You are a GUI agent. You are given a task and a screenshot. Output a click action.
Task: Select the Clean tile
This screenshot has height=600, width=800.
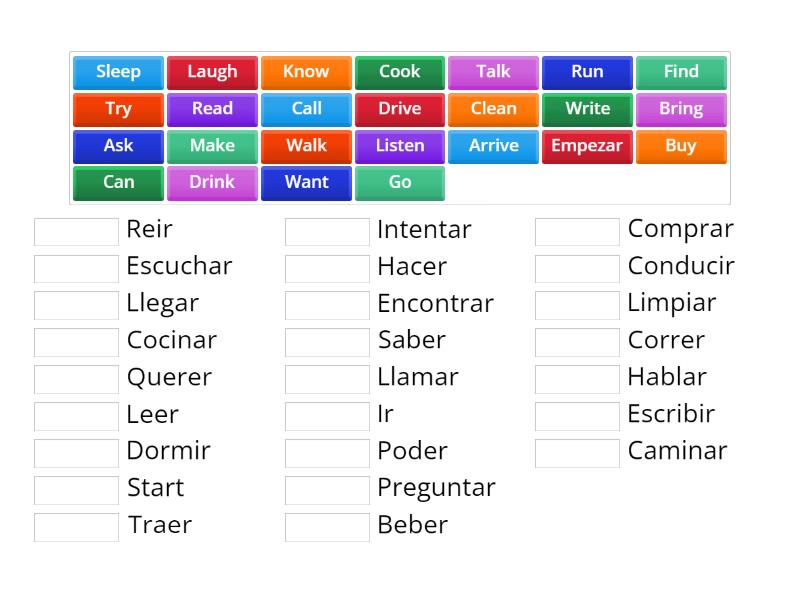pyautogui.click(x=493, y=109)
